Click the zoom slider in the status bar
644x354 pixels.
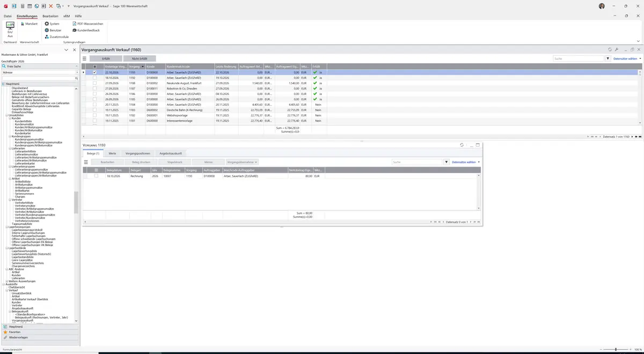pos(615,349)
